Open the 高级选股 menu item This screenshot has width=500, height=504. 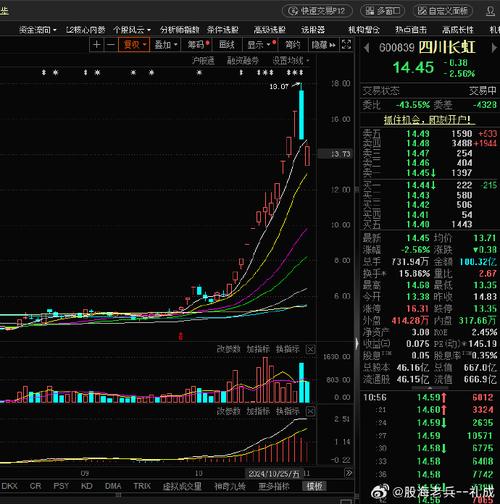[x=269, y=30]
